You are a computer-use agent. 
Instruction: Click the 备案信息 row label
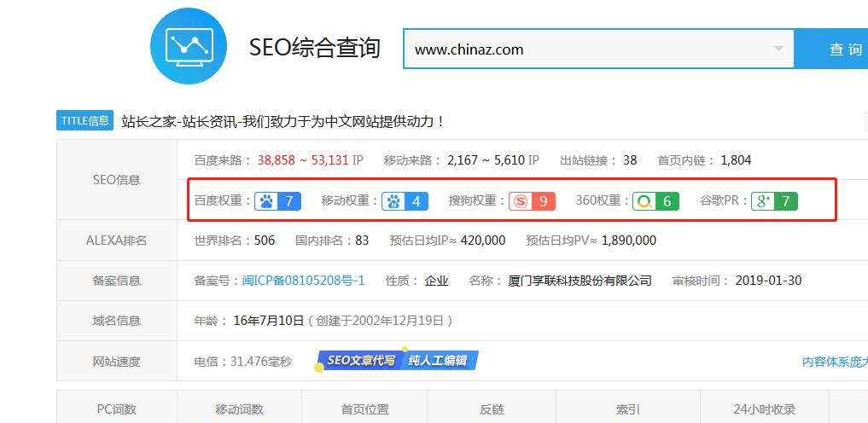coord(117,281)
